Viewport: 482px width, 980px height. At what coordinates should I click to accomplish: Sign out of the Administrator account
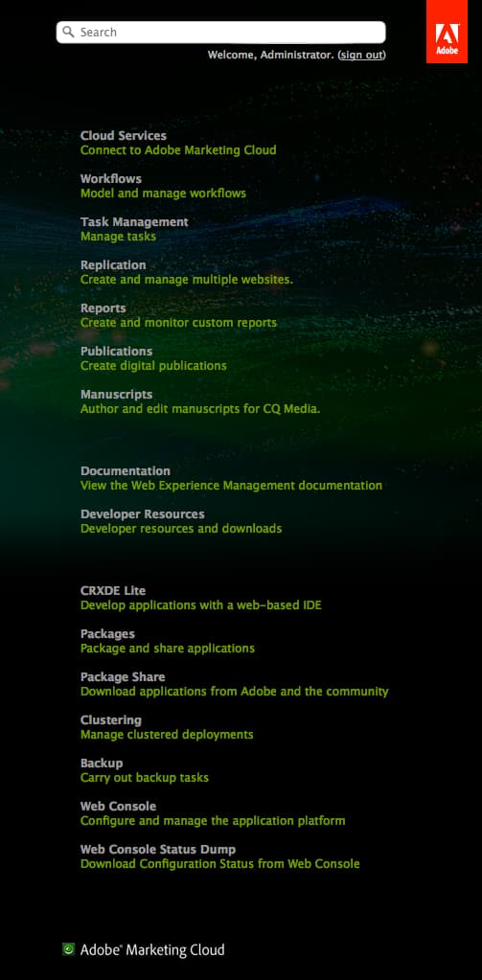(x=361, y=55)
